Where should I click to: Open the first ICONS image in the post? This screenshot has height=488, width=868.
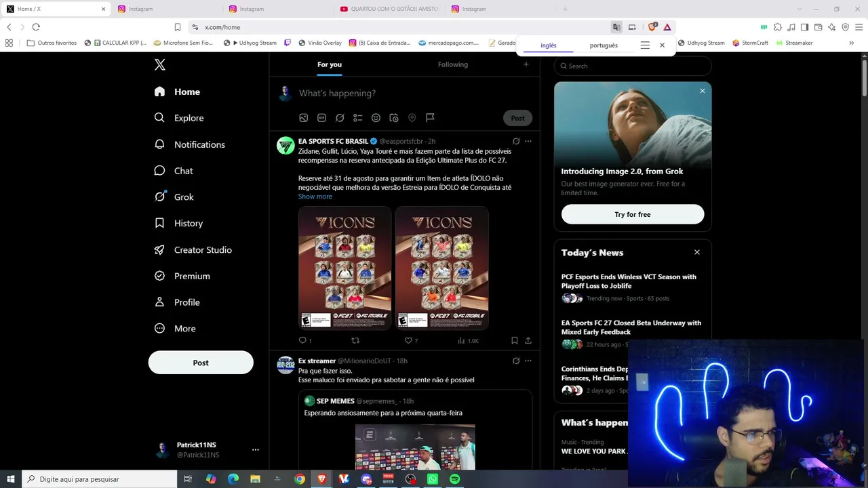click(345, 268)
